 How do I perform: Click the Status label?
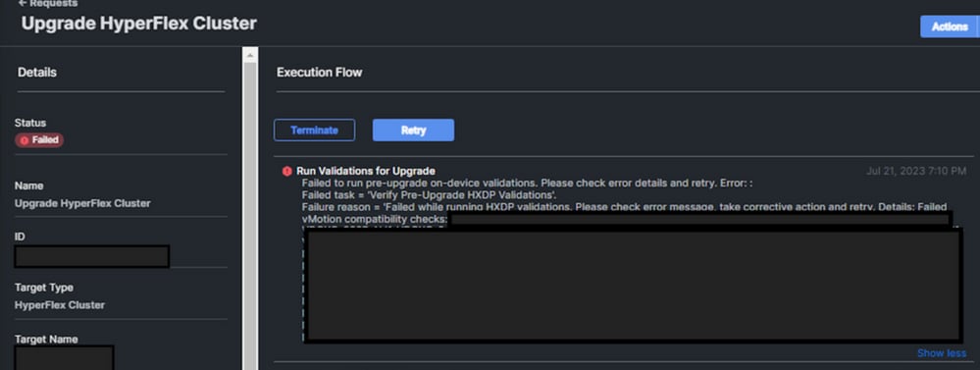click(30, 123)
